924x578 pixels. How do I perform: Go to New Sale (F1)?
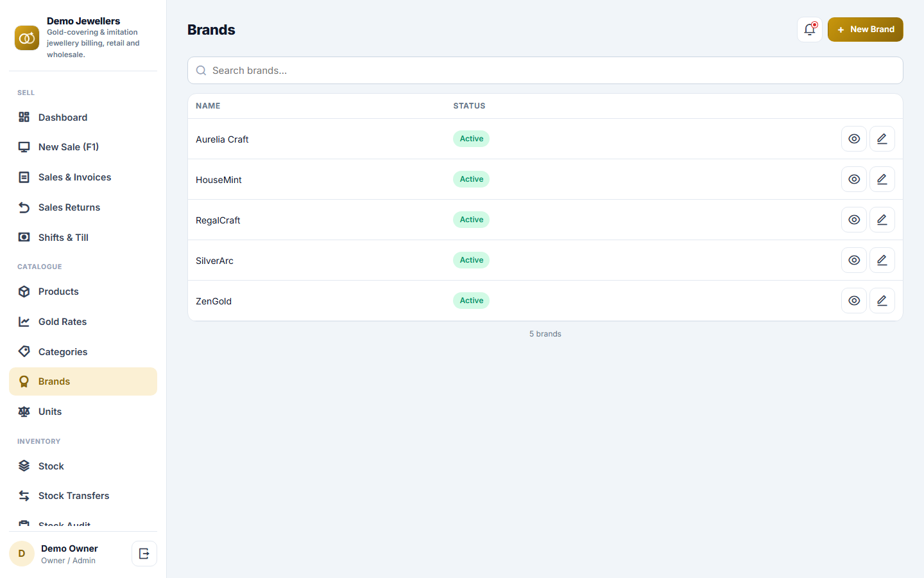point(83,147)
